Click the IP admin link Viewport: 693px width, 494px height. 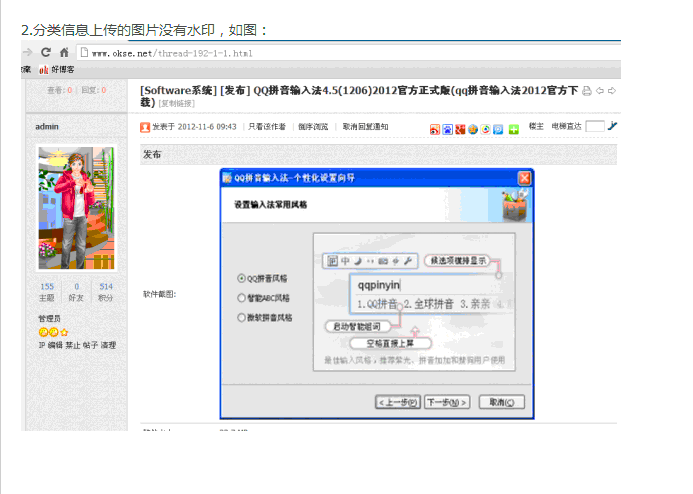click(x=42, y=346)
